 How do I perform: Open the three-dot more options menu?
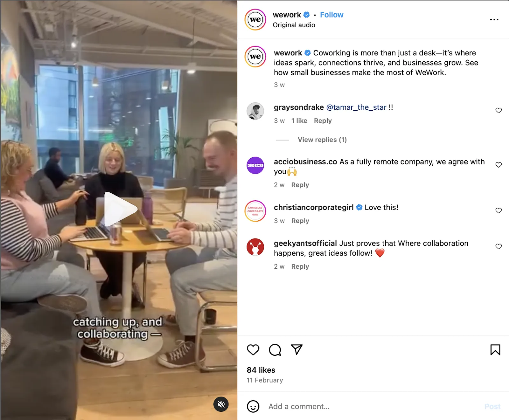click(x=494, y=20)
